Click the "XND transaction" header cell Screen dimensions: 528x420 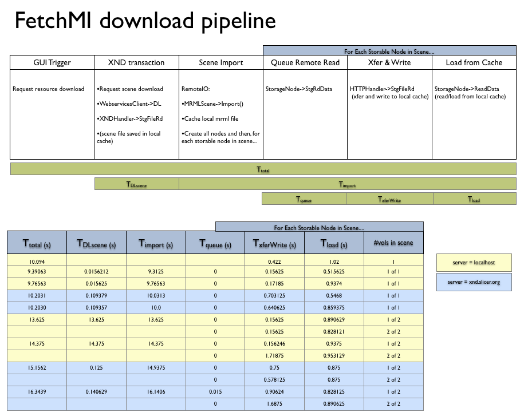pos(136,62)
